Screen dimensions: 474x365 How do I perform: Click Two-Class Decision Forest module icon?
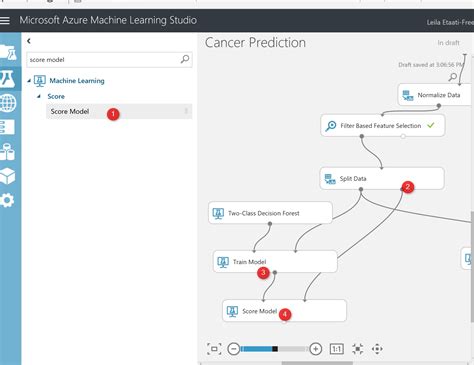[218, 213]
